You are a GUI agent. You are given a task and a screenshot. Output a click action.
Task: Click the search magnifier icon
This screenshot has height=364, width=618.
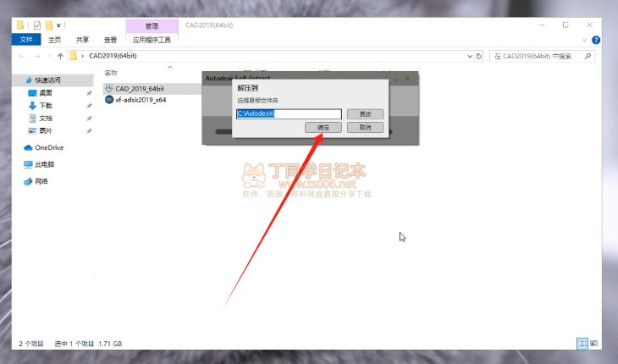(x=588, y=56)
